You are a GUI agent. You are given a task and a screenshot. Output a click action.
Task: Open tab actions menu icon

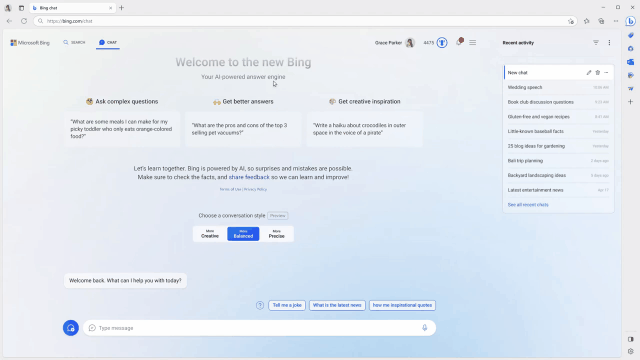tap(21, 8)
